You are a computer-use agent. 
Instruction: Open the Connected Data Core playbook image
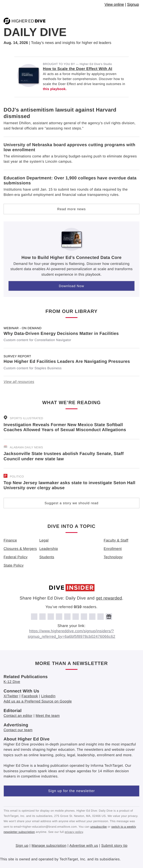pyautogui.click(x=72, y=239)
